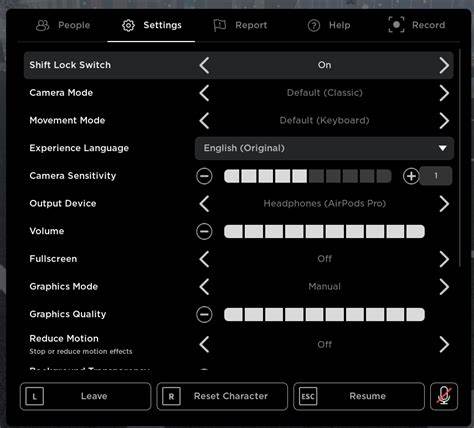Set Graphics Quality slider to third segment
Viewport: 474px width, 428px height.
point(274,314)
